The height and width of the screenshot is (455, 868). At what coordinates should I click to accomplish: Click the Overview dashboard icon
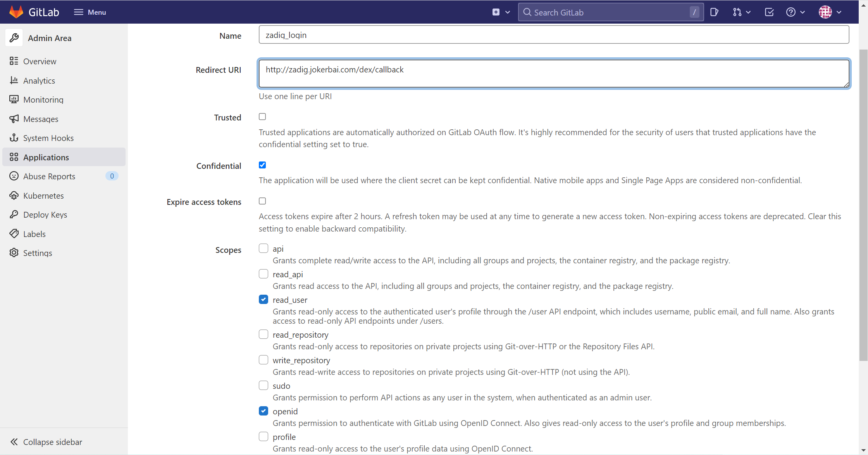pos(14,61)
